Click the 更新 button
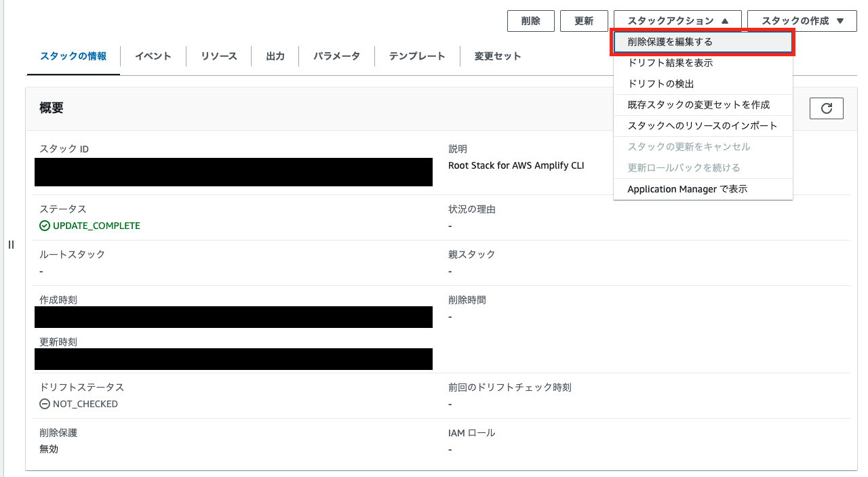868x477 pixels. click(x=584, y=21)
